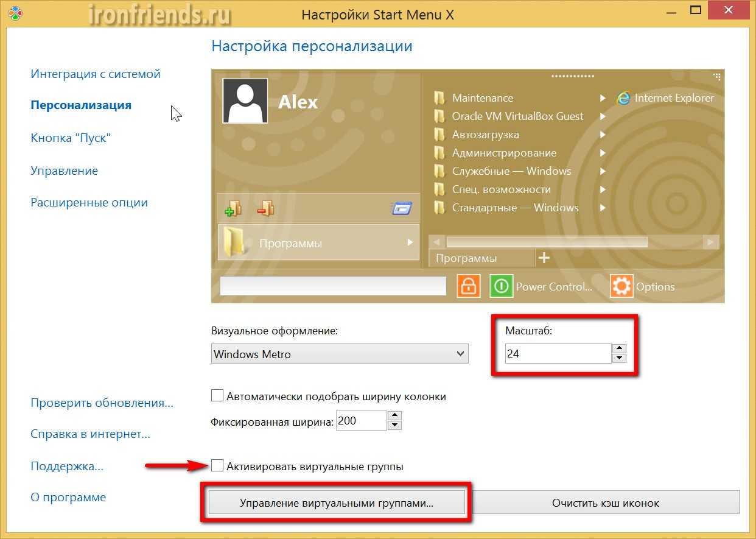
Task: Click the preview scrollbar right arrow
Action: (x=710, y=242)
